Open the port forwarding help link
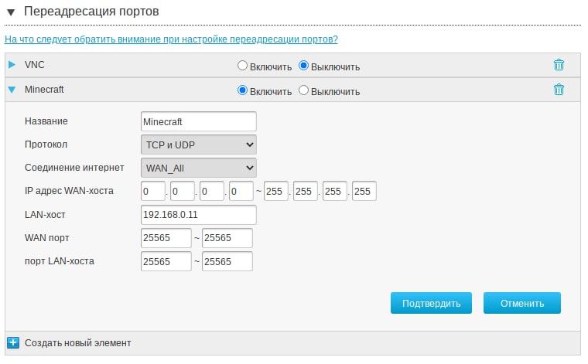 tap(171, 39)
